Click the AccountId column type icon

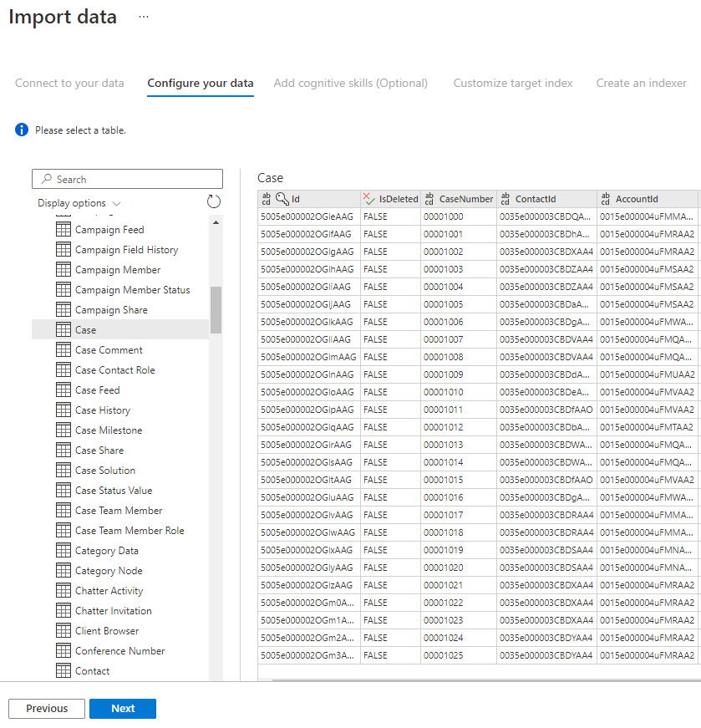606,199
